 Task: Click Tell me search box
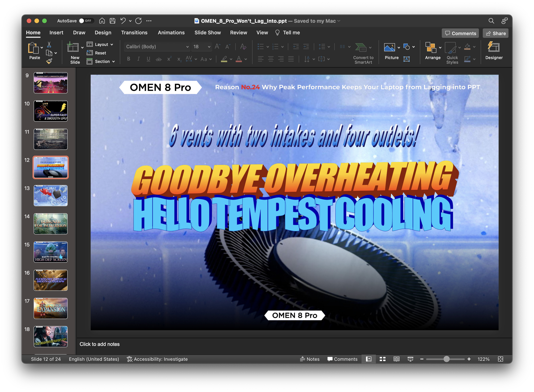click(x=288, y=32)
